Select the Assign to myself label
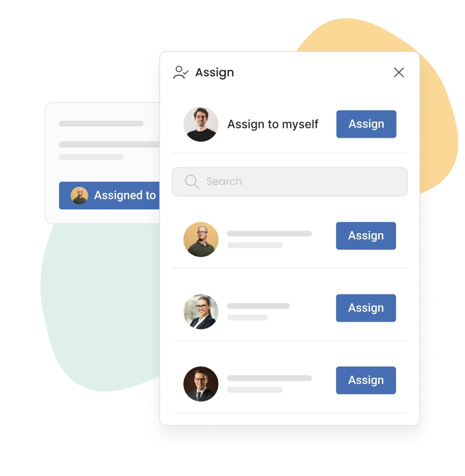Image resolution: width=465 pixels, height=476 pixels. click(x=273, y=124)
